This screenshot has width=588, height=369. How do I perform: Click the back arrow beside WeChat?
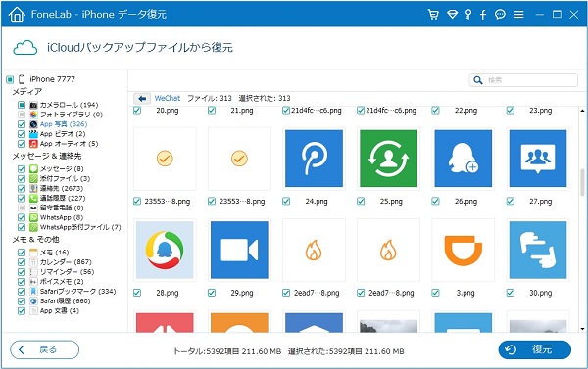142,98
